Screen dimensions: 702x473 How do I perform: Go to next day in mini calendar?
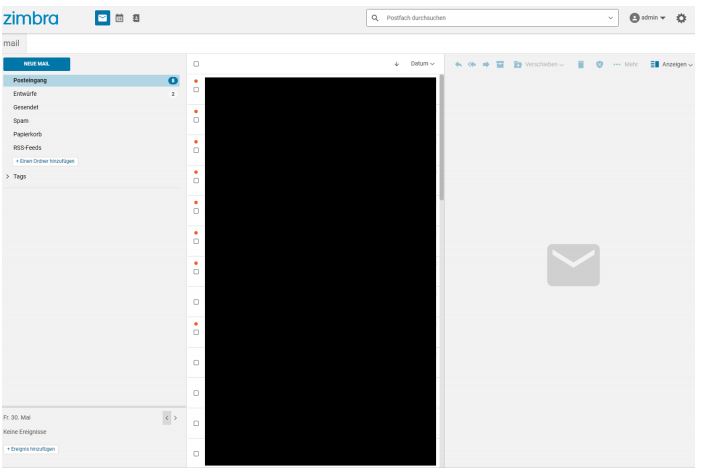tap(176, 418)
